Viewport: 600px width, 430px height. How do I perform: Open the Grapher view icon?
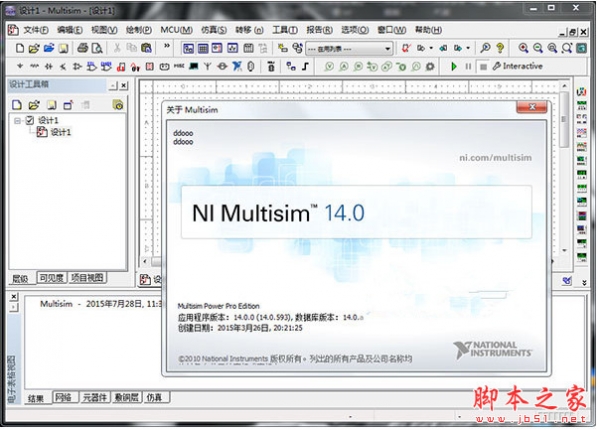tap(233, 48)
